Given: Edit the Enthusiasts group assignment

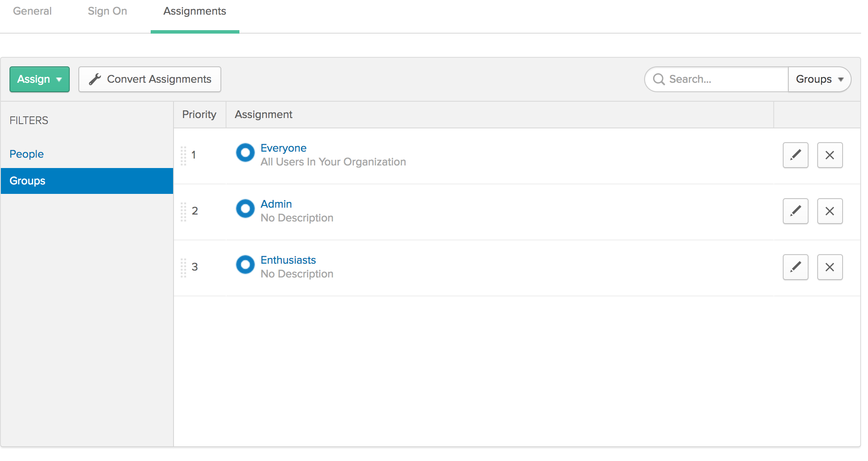Looking at the screenshot, I should (795, 267).
